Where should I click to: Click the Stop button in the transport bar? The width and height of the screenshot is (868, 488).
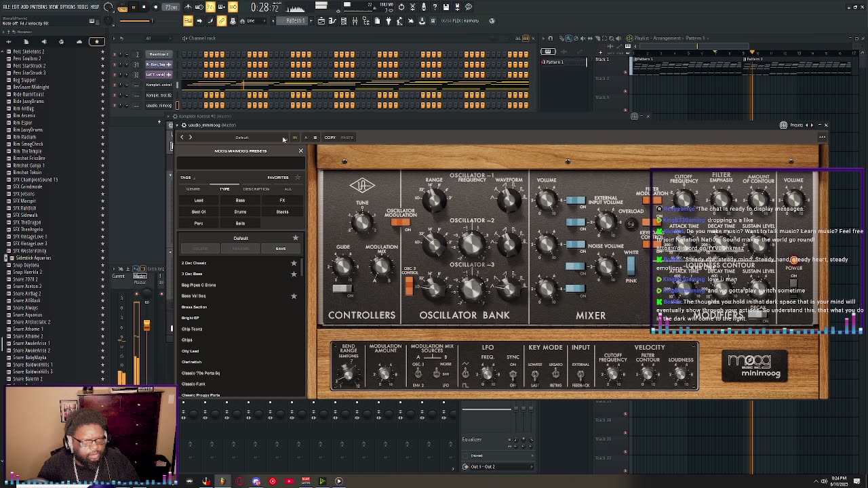click(x=143, y=7)
